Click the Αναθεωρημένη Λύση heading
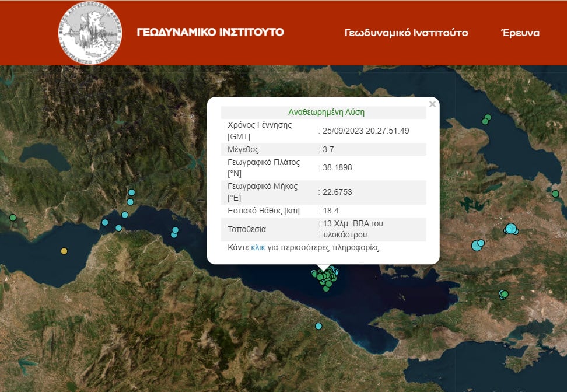Viewport: 567px width, 392px height. [x=326, y=112]
